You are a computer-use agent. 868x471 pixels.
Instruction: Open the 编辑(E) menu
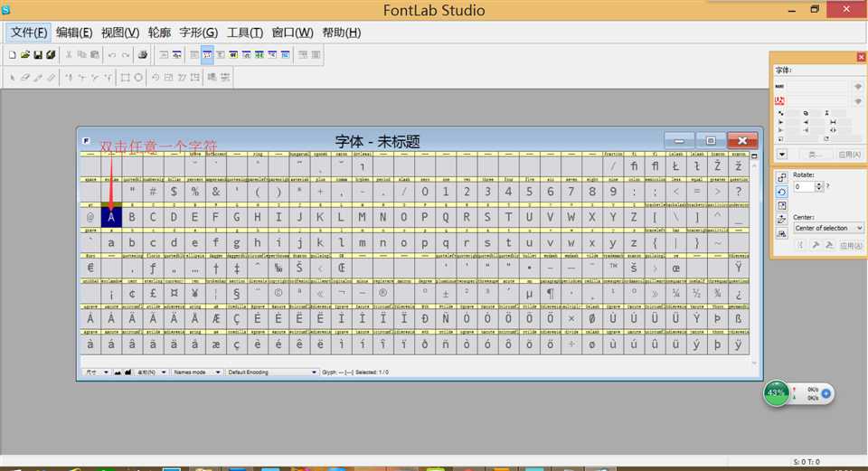pyautogui.click(x=74, y=33)
